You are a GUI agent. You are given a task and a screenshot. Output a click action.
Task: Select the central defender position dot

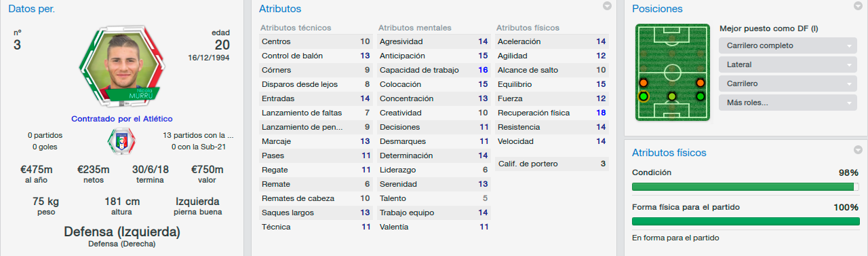point(671,96)
